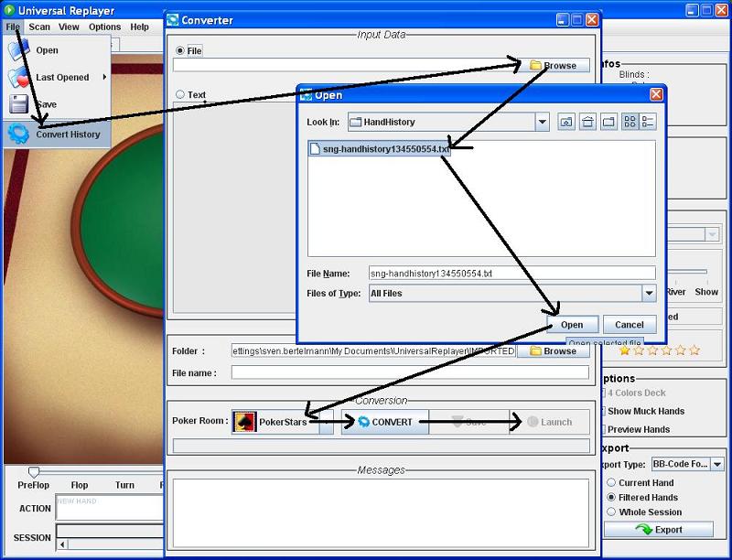Screen dimensions: 732x560
Task: Click the Flop timeline label
Action: tap(80, 485)
